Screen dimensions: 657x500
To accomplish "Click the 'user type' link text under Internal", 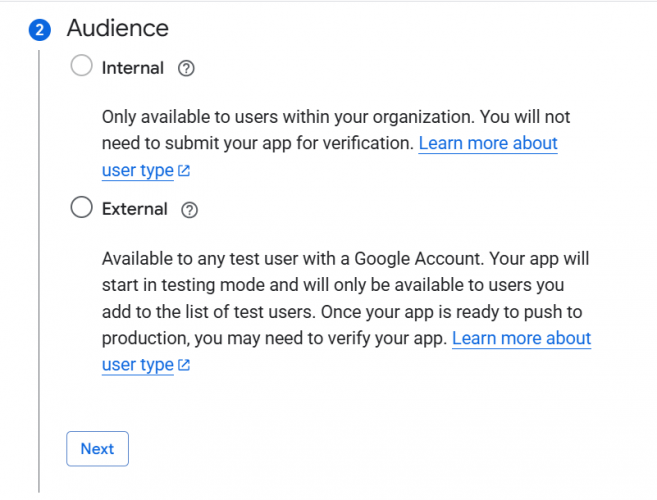I will (138, 170).
